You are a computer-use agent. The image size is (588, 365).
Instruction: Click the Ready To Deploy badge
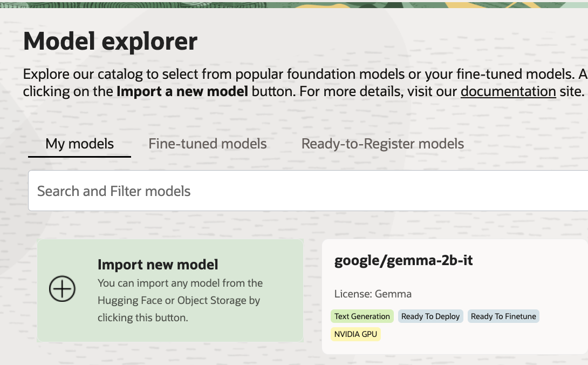pyautogui.click(x=430, y=316)
